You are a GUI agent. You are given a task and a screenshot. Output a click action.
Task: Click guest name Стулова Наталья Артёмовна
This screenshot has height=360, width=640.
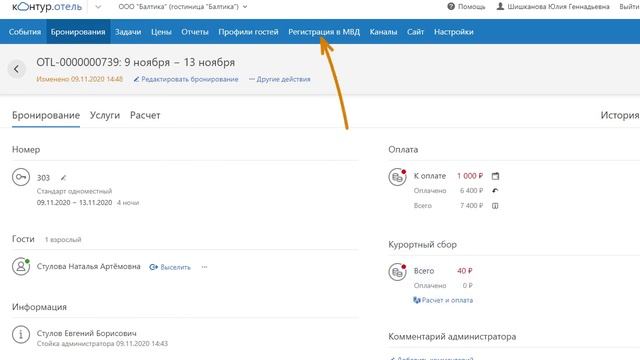coord(89,267)
